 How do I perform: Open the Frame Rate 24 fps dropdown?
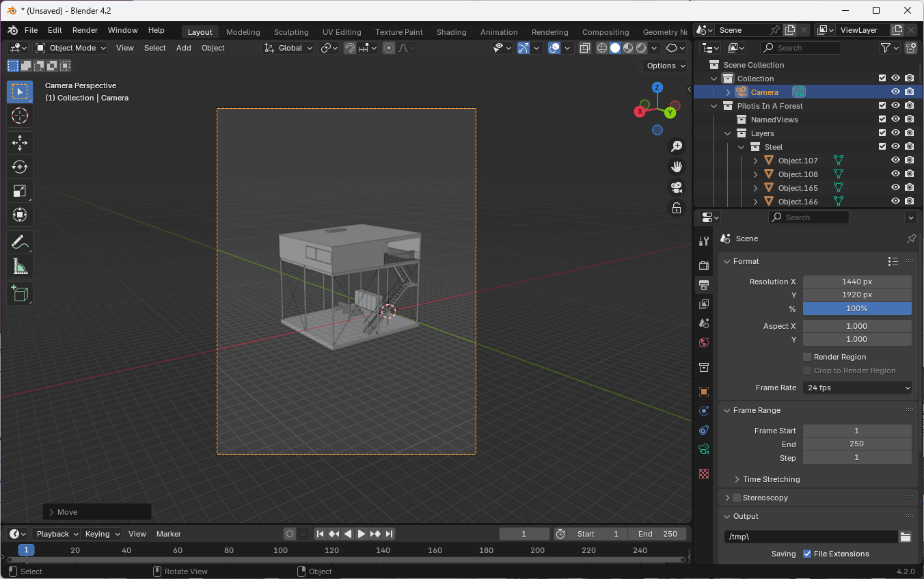pos(858,388)
